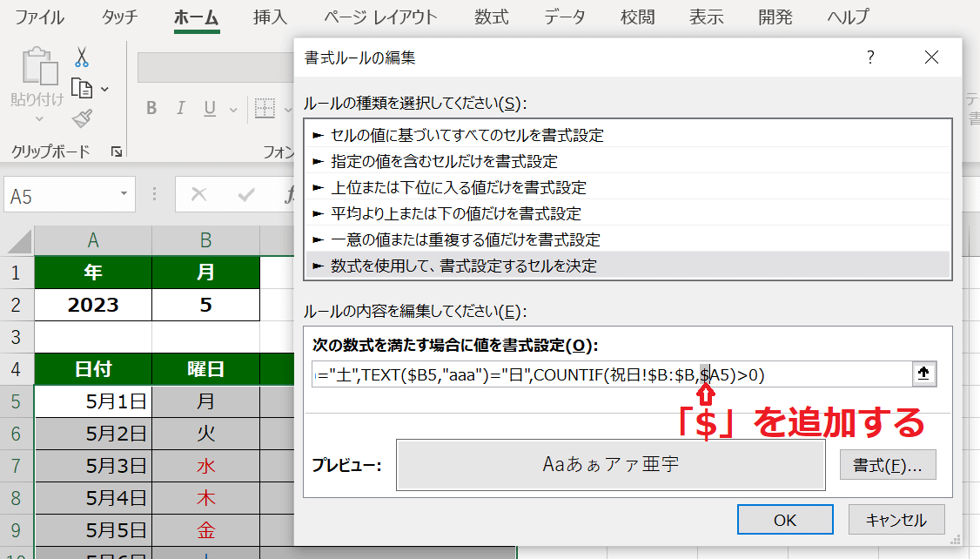Image resolution: width=980 pixels, height=559 pixels.
Task: Click the collapse dialog range selector arrow
Action: click(x=923, y=374)
